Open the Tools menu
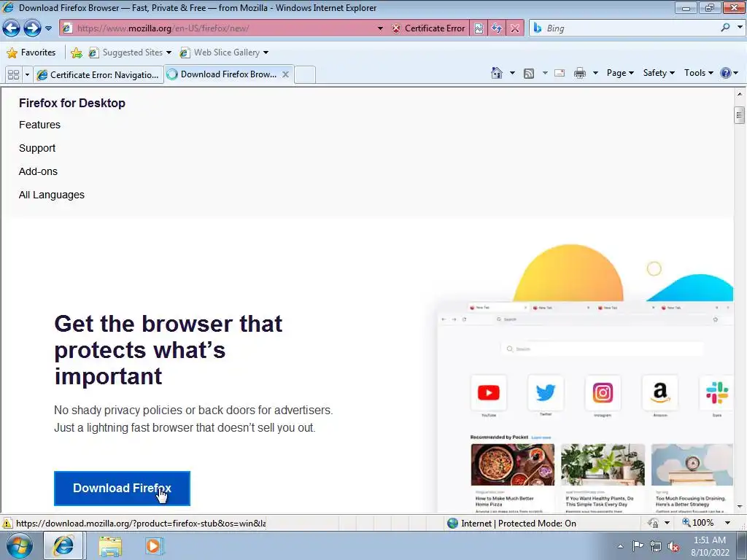The image size is (747, 560). [x=698, y=73]
